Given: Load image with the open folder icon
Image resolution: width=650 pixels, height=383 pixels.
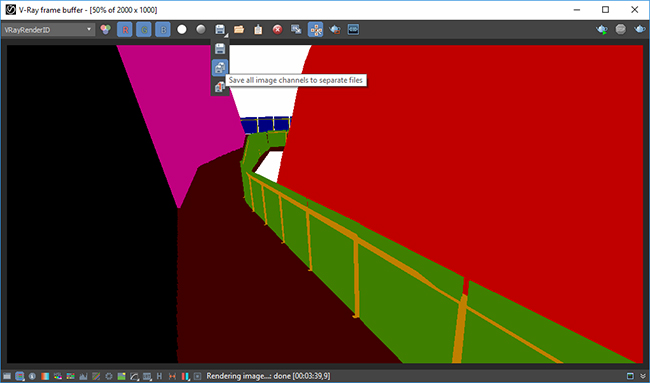Looking at the screenshot, I should pyautogui.click(x=239, y=29).
